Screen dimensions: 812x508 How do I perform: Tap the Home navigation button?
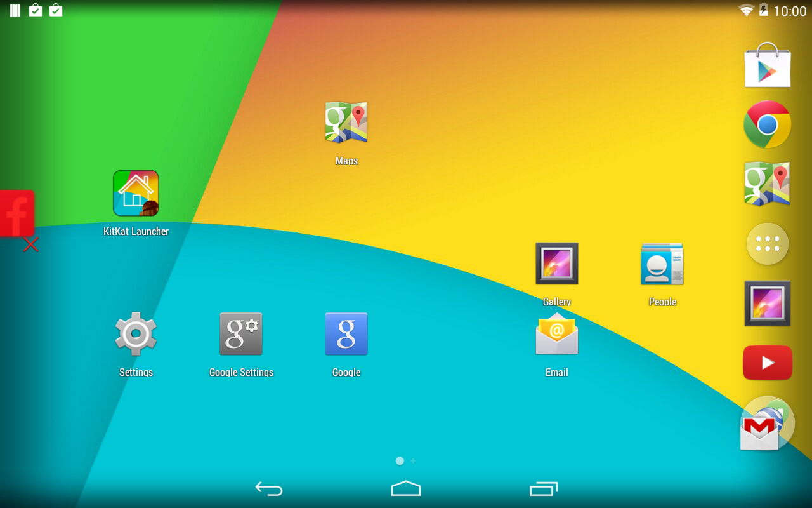coord(406,488)
